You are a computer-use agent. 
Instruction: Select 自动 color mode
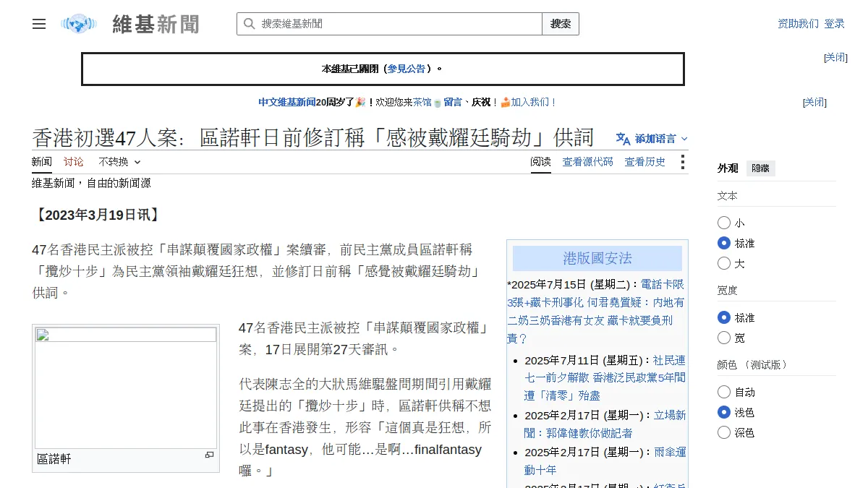point(724,392)
